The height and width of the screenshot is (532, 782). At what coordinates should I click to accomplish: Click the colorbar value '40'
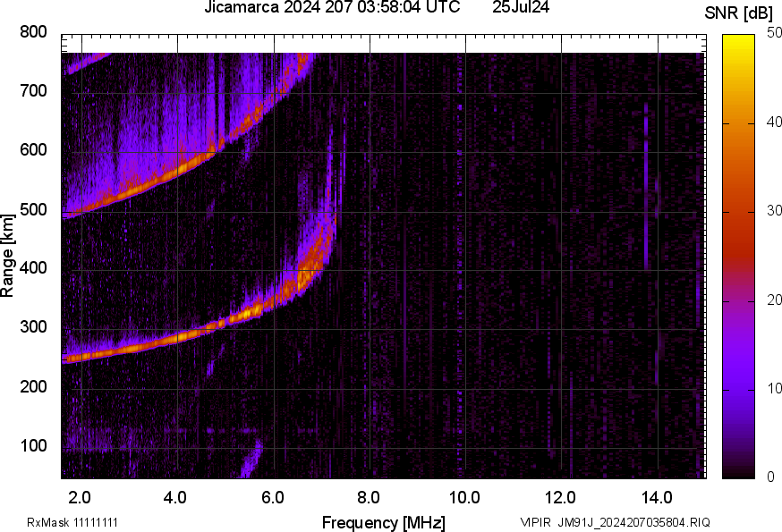click(x=774, y=122)
